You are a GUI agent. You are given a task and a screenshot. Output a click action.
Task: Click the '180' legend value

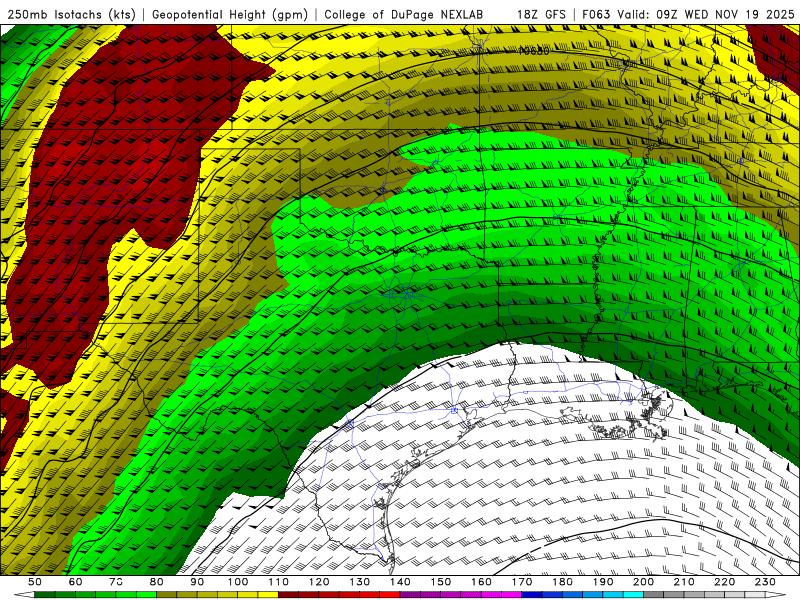point(562,582)
